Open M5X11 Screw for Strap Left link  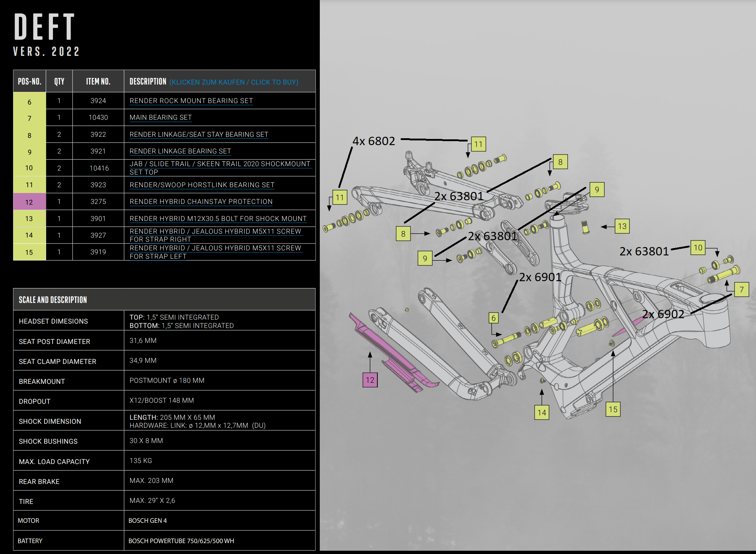[x=215, y=248]
